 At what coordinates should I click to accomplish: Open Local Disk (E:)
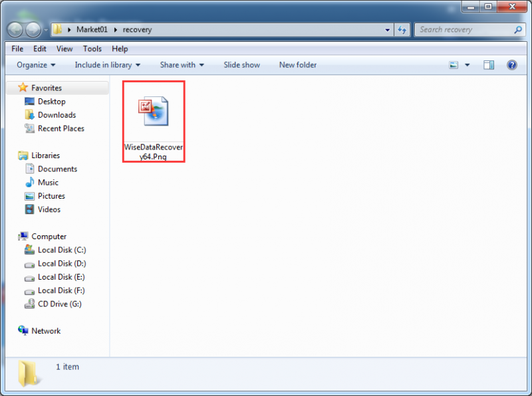(61, 277)
